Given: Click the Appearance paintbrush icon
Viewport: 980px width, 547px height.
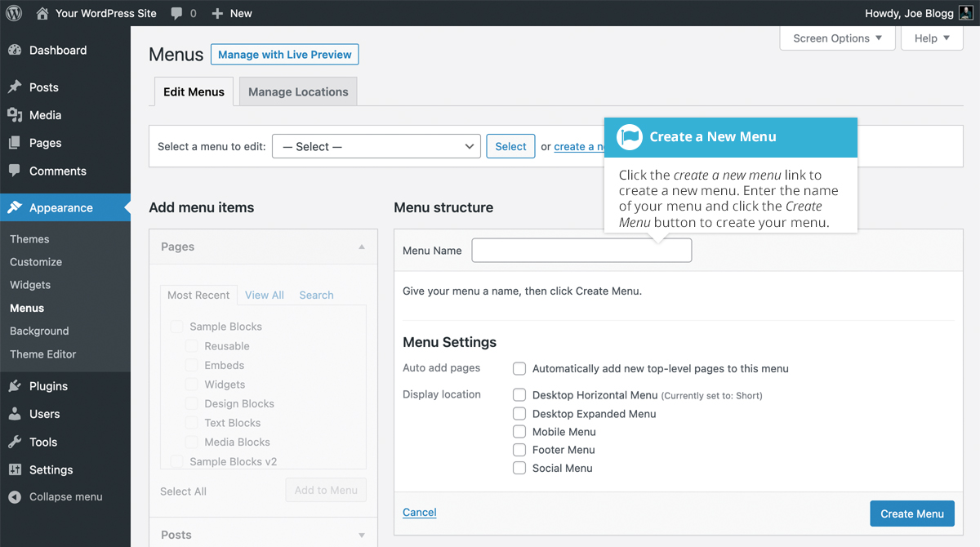Looking at the screenshot, I should (x=15, y=207).
